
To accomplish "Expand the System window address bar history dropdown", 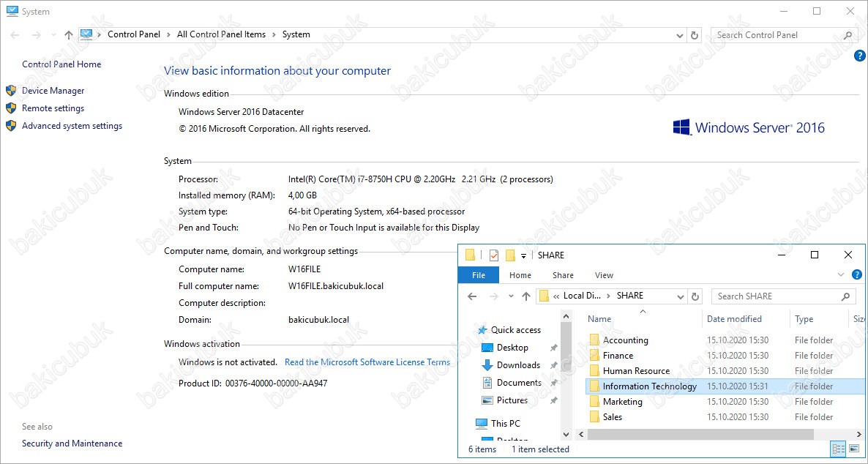I will (x=680, y=35).
